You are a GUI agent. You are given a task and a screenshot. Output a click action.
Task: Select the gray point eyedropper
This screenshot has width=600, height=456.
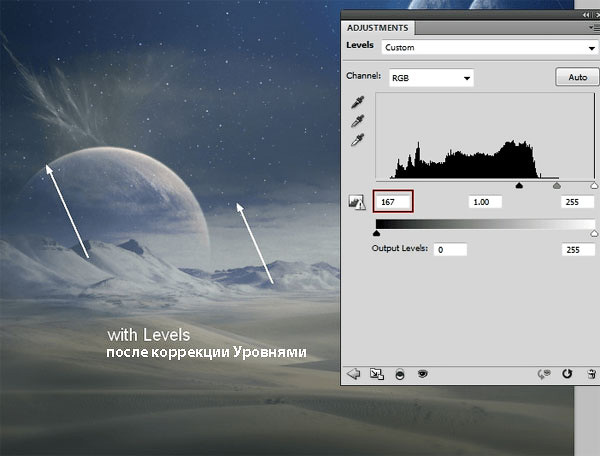(x=358, y=121)
